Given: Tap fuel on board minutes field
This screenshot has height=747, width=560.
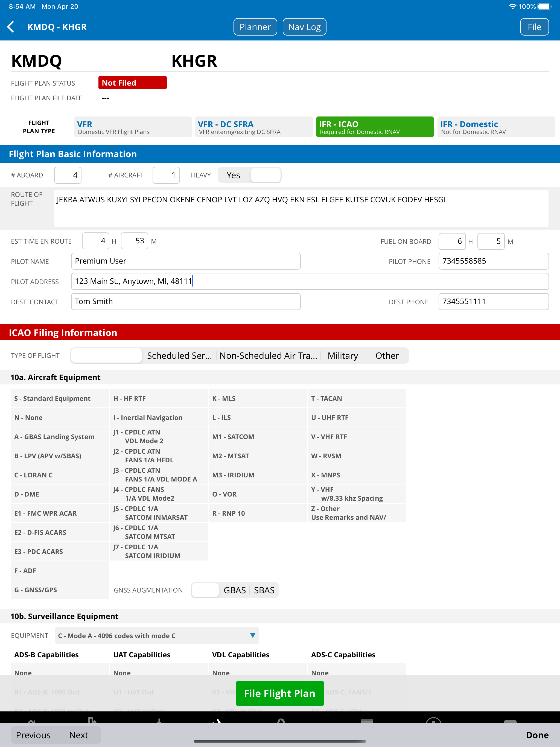Looking at the screenshot, I should click(491, 241).
